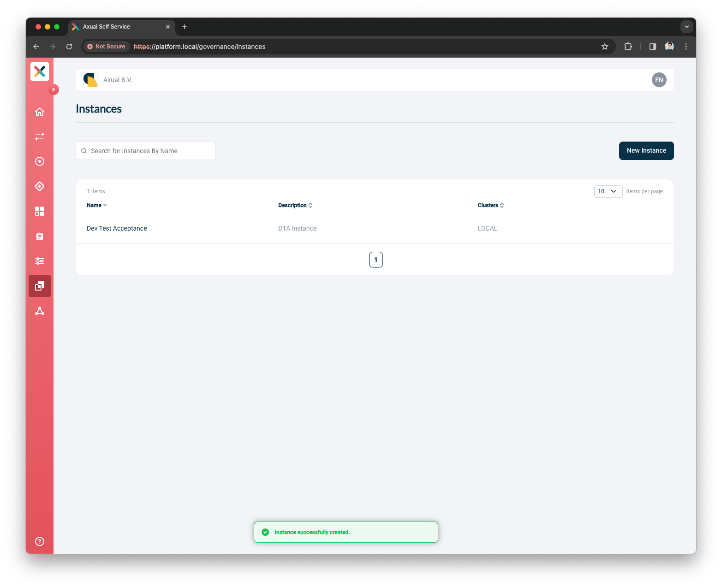Open the sliders settings sidebar icon
The height and width of the screenshot is (588, 722).
(x=40, y=261)
